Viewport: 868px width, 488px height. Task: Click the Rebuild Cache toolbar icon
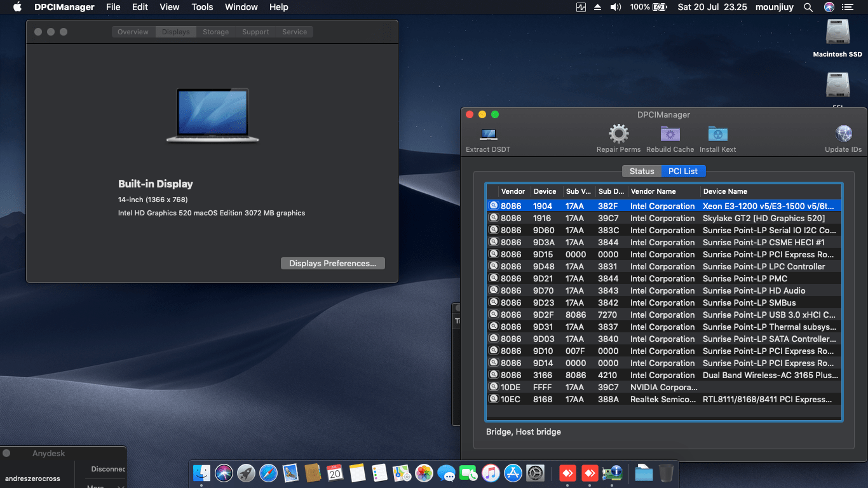[670, 134]
